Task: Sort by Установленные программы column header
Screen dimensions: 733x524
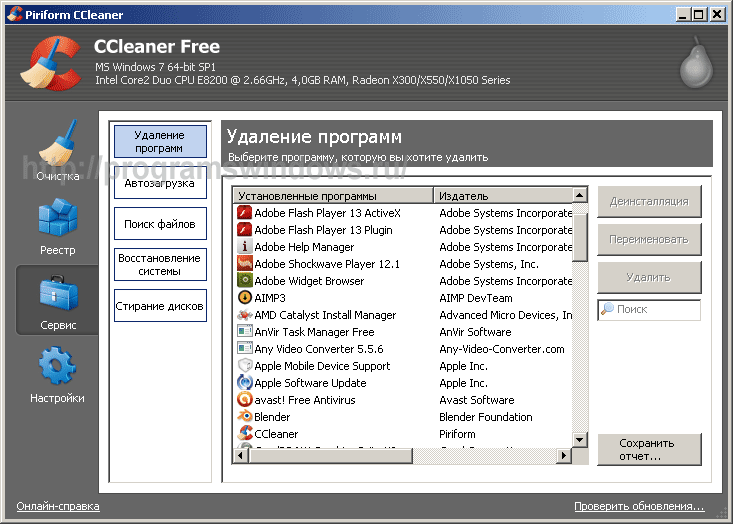Action: [334, 196]
